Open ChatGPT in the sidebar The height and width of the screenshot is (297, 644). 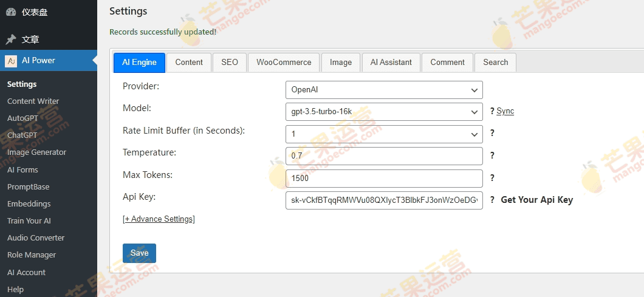(x=22, y=135)
